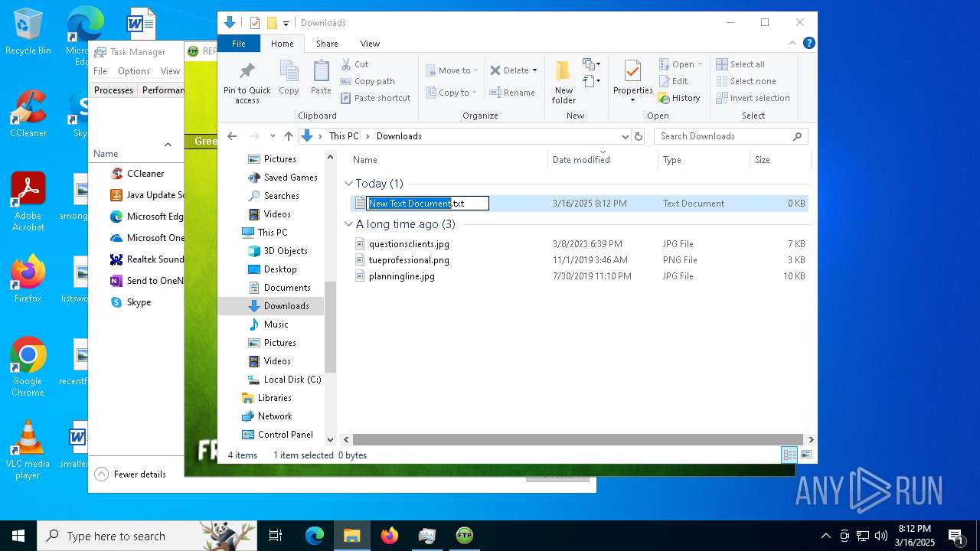
Task: Open Network in navigation pane
Action: click(x=275, y=416)
